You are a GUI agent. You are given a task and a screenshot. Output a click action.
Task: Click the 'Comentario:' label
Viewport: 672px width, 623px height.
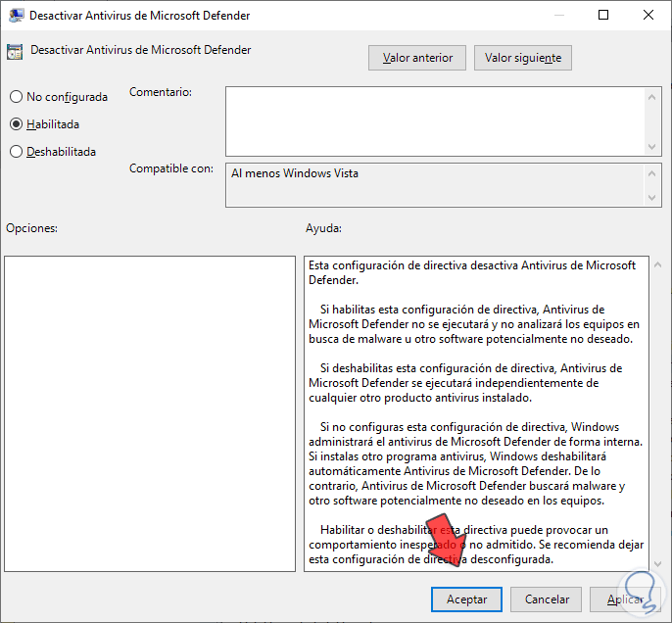[x=161, y=92]
